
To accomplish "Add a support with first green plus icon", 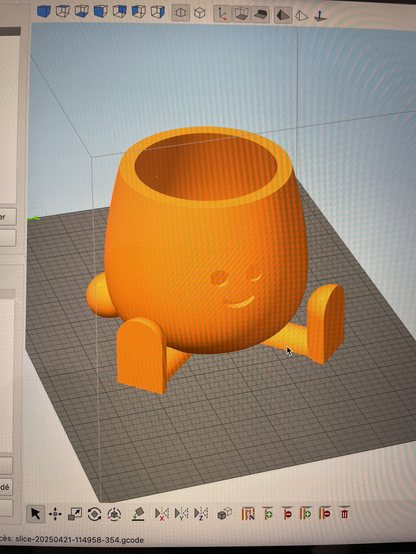I will click(x=268, y=513).
